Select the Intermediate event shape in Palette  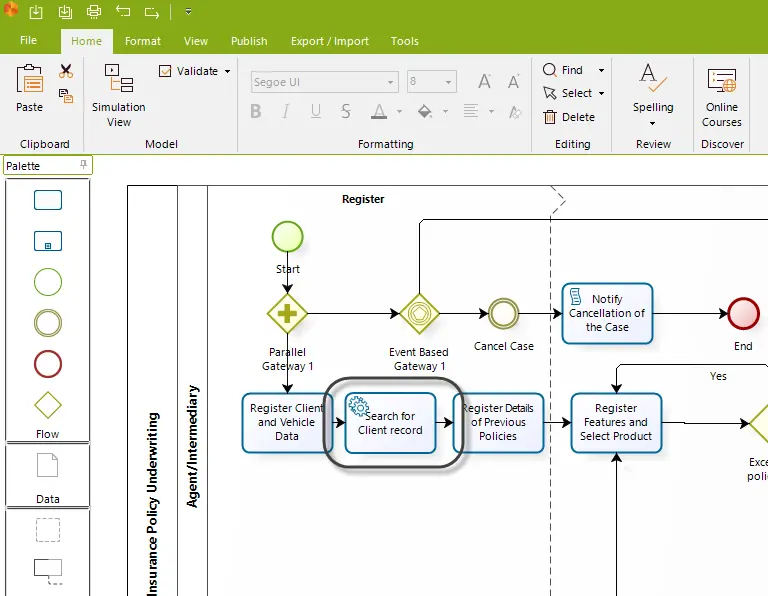coord(48,323)
